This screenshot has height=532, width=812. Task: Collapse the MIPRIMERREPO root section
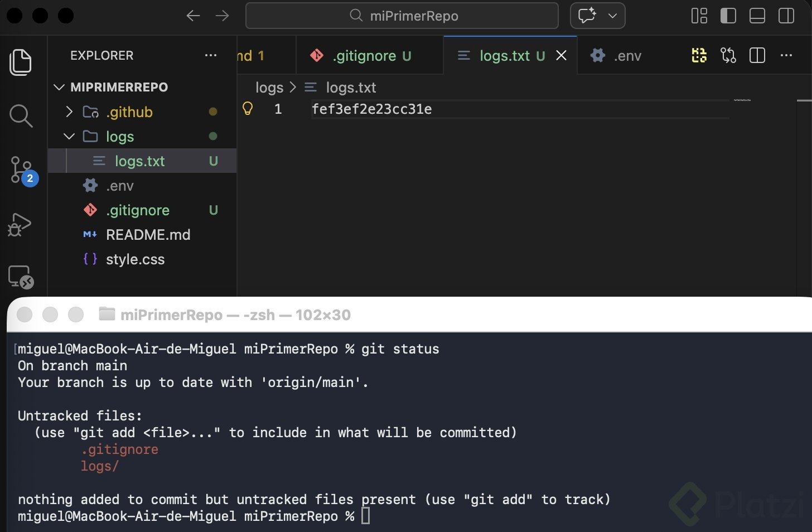click(x=59, y=88)
